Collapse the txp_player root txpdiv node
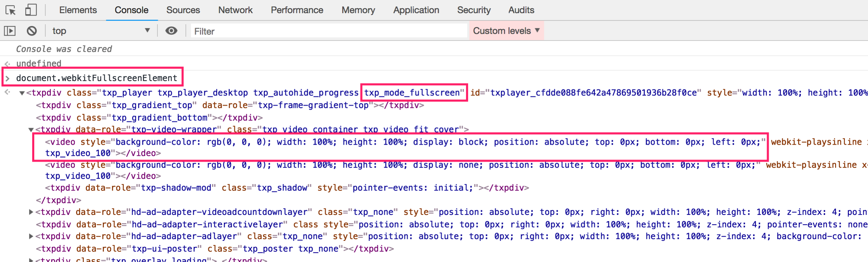The width and height of the screenshot is (868, 262). tap(22, 93)
